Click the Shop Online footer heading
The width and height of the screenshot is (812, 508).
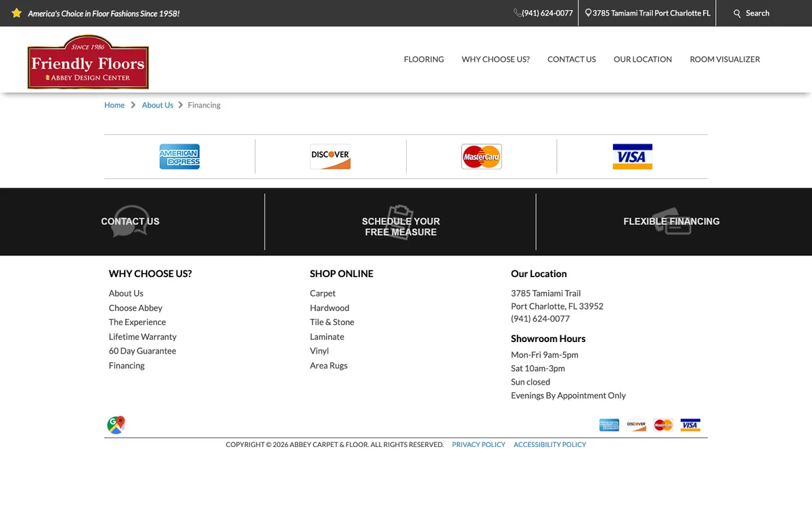(x=342, y=274)
